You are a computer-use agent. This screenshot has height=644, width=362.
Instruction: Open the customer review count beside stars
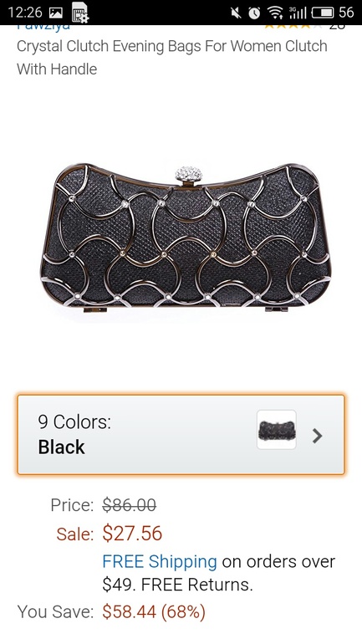(337, 27)
